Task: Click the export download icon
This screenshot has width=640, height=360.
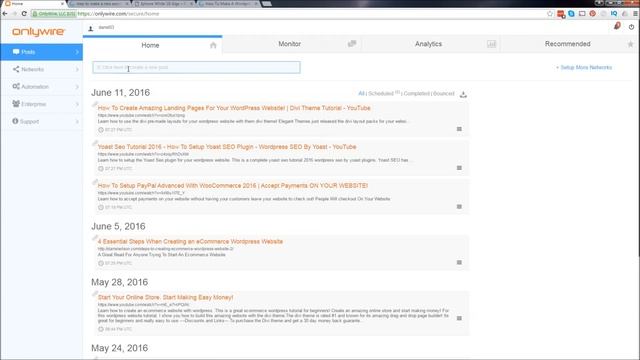Action: point(463,94)
